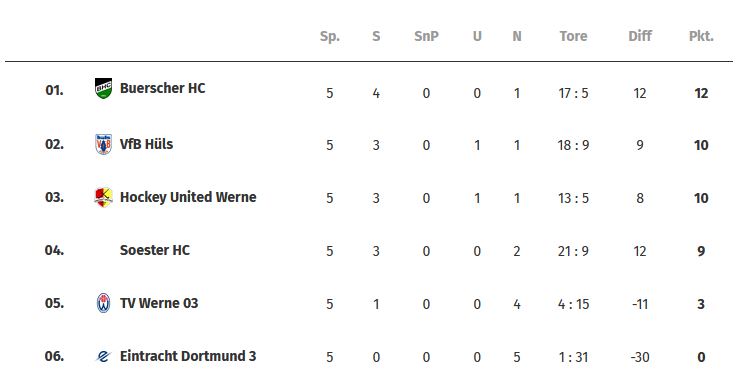
Task: Open the VfB Hüls team link
Action: pyautogui.click(x=146, y=144)
